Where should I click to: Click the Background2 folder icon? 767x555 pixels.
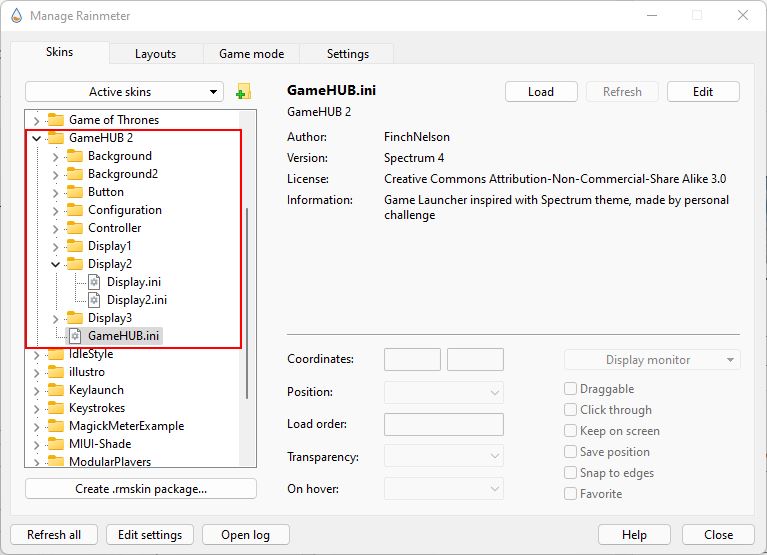click(75, 174)
